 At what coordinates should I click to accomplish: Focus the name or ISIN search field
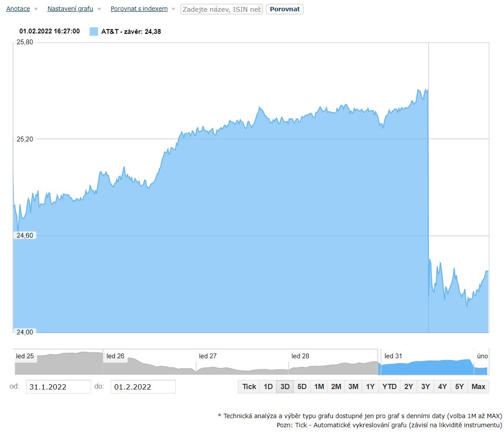pyautogui.click(x=221, y=9)
